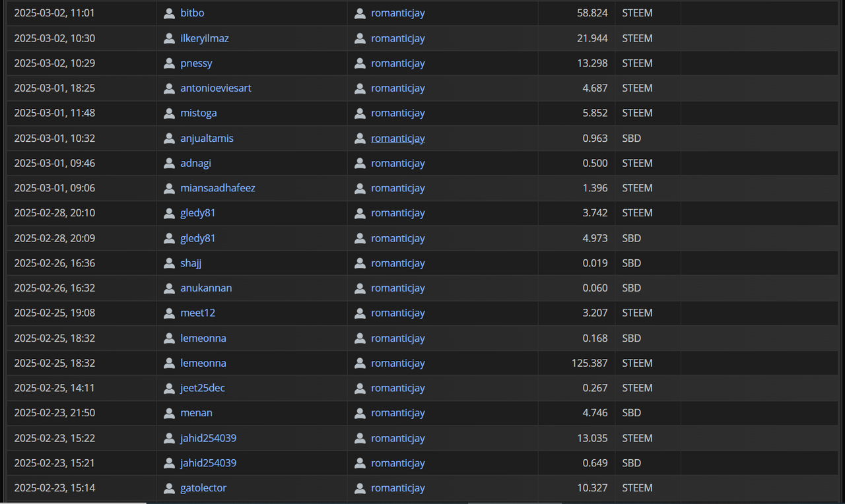Select the amount 1.396
The height and width of the screenshot is (504, 845).
click(x=595, y=188)
